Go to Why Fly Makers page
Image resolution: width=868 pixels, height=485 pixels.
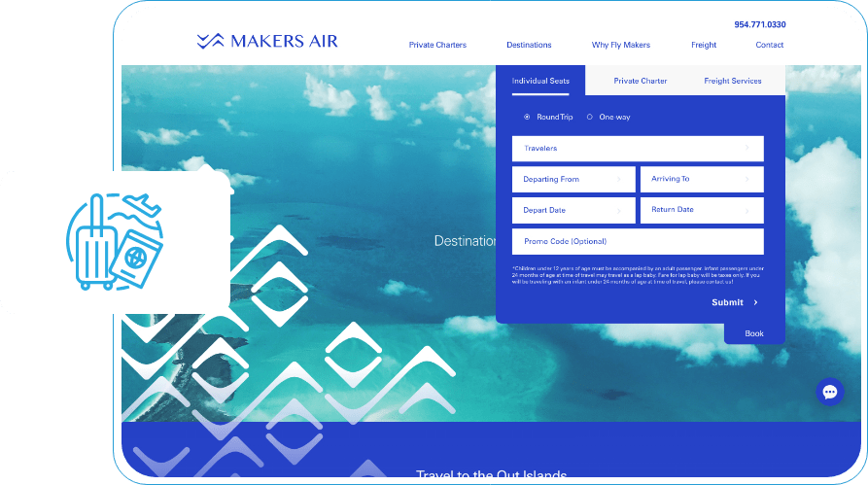pos(620,45)
